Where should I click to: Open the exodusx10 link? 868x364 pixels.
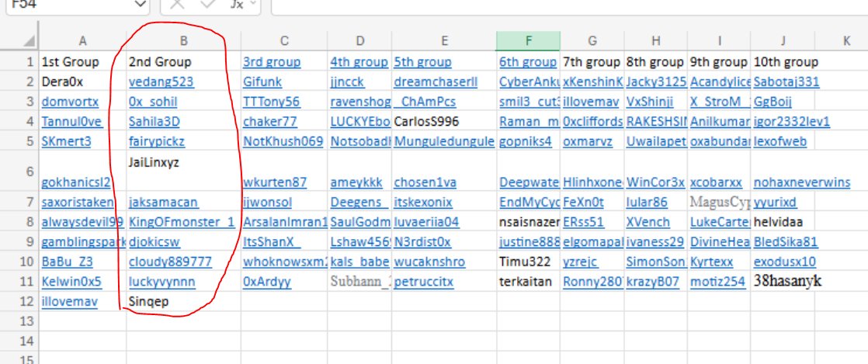pos(784,262)
